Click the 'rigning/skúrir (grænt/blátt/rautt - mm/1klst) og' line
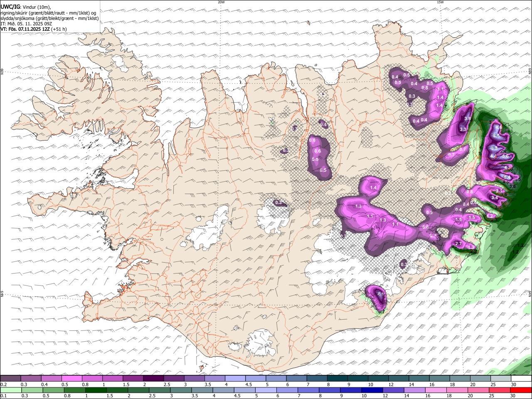 point(48,13)
